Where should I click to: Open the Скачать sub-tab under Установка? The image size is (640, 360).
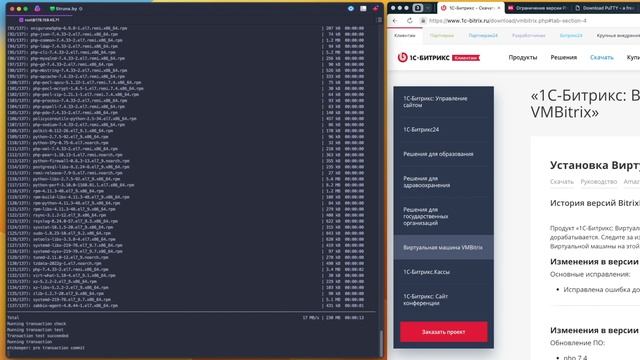tap(562, 182)
